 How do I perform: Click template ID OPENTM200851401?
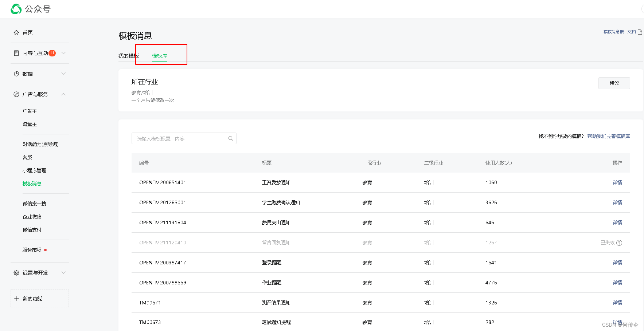click(x=163, y=182)
